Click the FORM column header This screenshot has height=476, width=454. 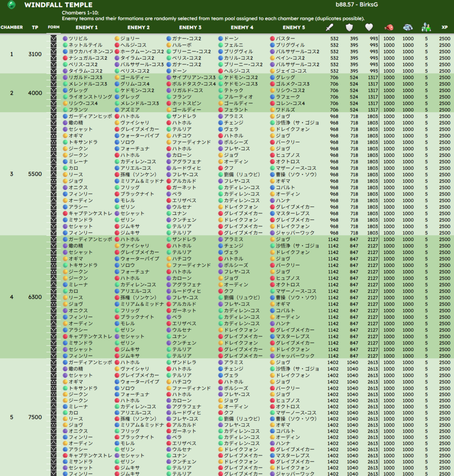tap(54, 27)
